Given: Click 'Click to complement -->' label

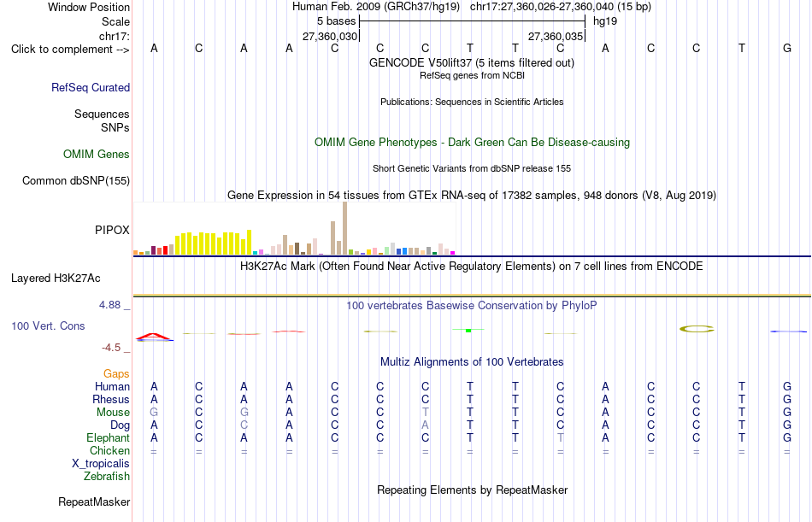Looking at the screenshot, I should [70, 50].
